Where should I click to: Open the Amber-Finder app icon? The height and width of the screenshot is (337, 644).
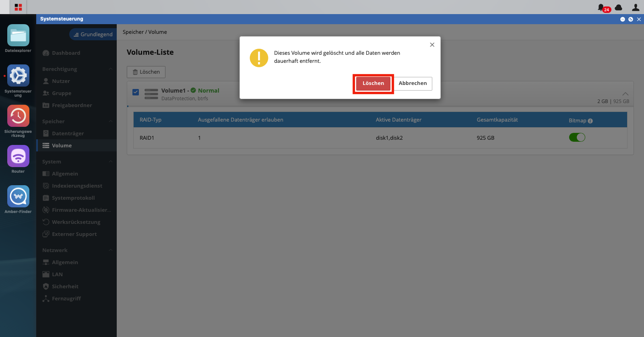(18, 196)
